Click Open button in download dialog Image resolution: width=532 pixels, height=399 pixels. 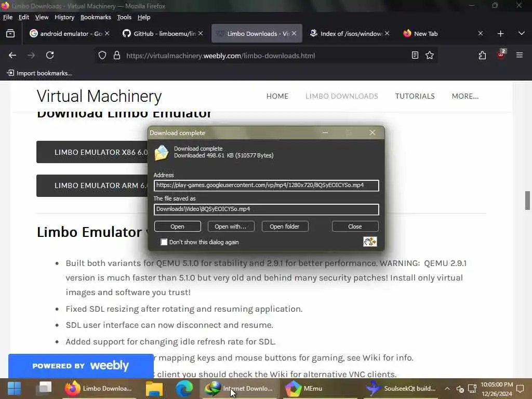(x=178, y=227)
